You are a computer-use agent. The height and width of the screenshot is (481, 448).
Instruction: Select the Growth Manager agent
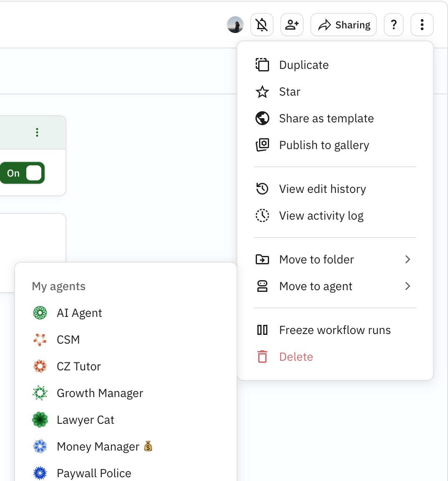(100, 393)
